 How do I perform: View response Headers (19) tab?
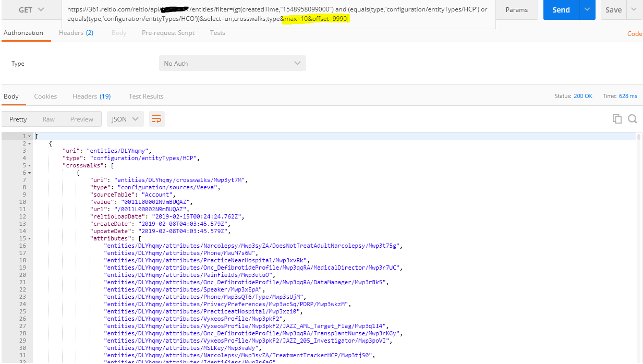tap(91, 96)
